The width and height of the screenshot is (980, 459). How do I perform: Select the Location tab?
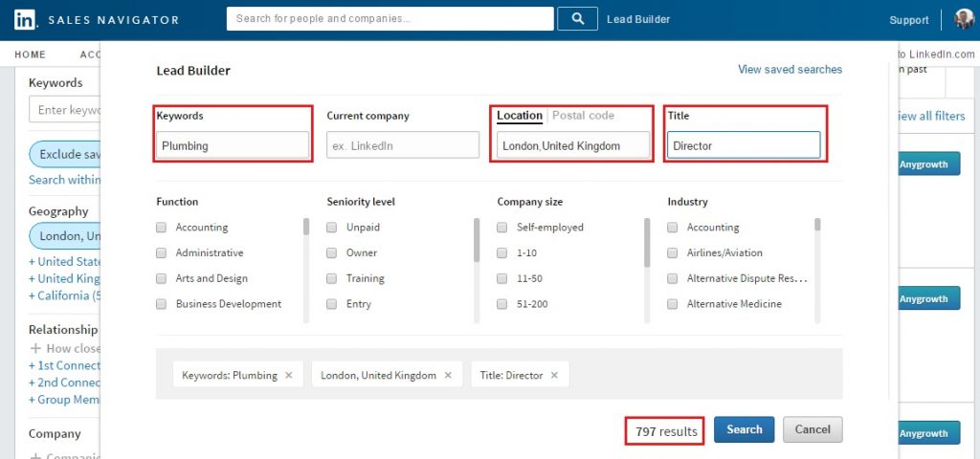pos(520,116)
